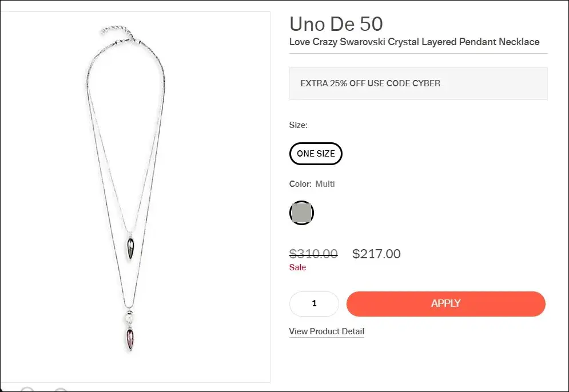Click the crossed-out $310.00 original price
Viewport: 569px width, 392px height.
click(313, 254)
